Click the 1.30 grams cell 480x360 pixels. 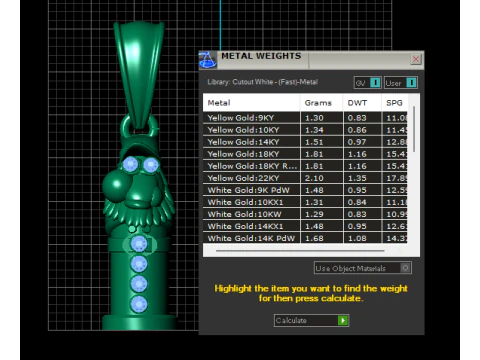coord(321,118)
